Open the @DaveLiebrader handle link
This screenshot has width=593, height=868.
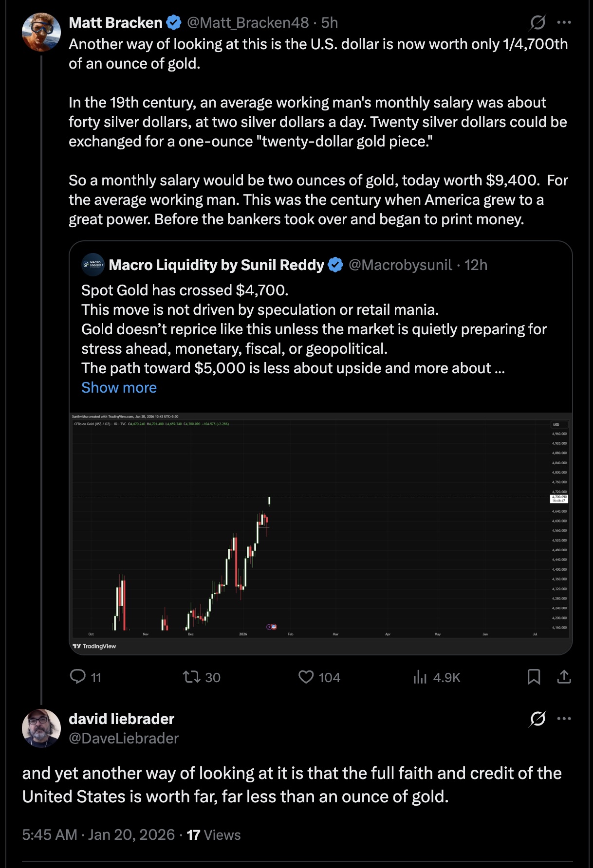[x=124, y=738]
